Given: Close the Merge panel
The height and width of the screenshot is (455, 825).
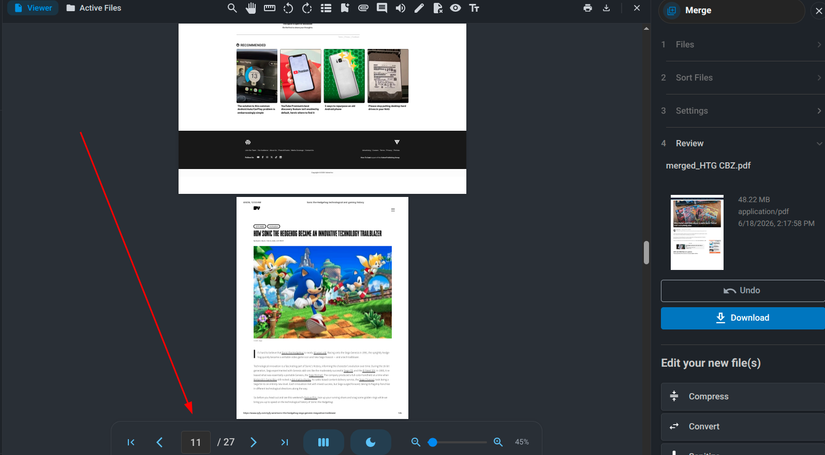Looking at the screenshot, I should pyautogui.click(x=819, y=11).
